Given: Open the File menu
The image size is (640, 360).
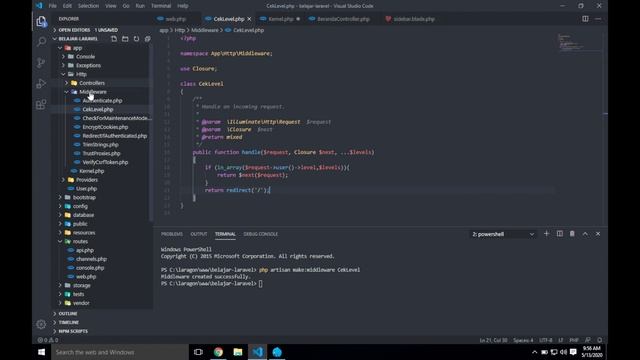Looking at the screenshot, I should pyautogui.click(x=53, y=6).
